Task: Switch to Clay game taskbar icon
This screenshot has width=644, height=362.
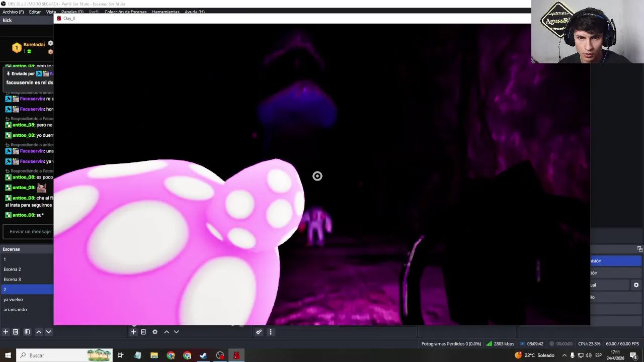Action: point(236,355)
